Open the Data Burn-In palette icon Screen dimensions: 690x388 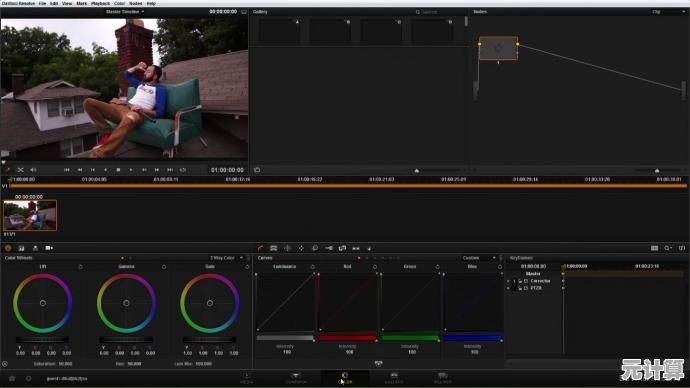pos(369,248)
